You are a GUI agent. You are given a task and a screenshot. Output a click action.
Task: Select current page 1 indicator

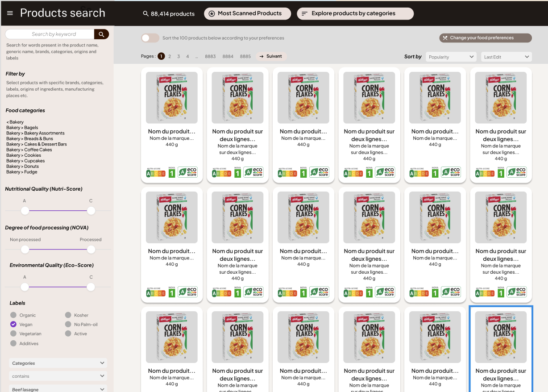click(161, 56)
